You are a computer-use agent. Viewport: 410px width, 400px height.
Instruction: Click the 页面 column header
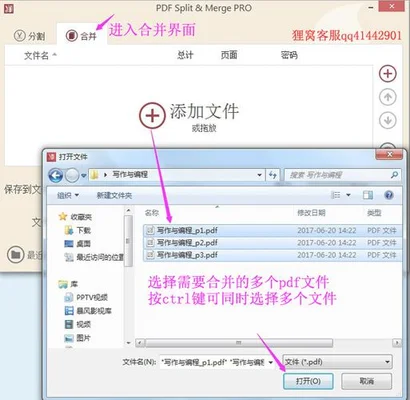tap(229, 54)
